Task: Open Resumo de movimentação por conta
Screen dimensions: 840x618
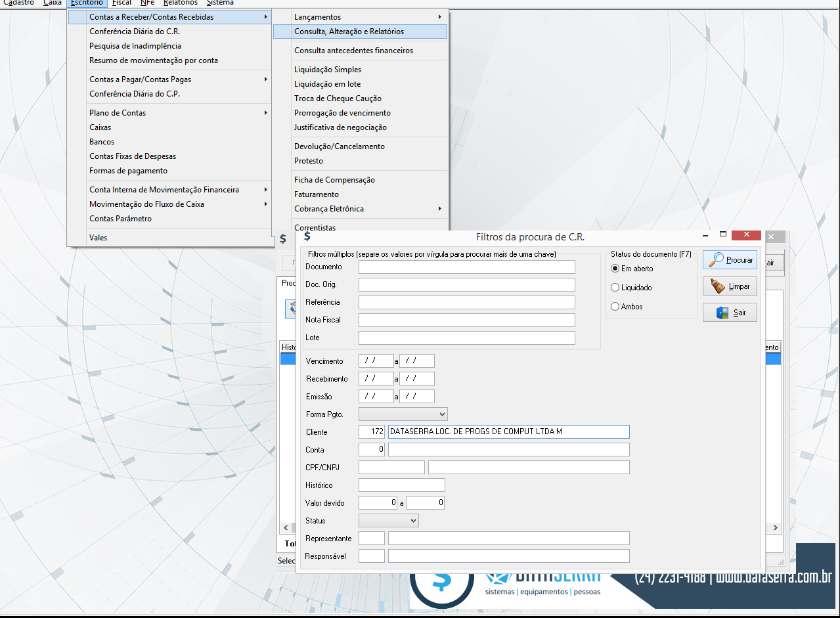Action: click(x=170, y=60)
